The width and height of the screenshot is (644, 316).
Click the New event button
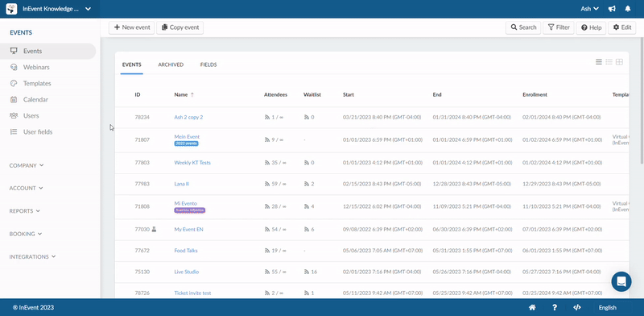[x=132, y=27]
